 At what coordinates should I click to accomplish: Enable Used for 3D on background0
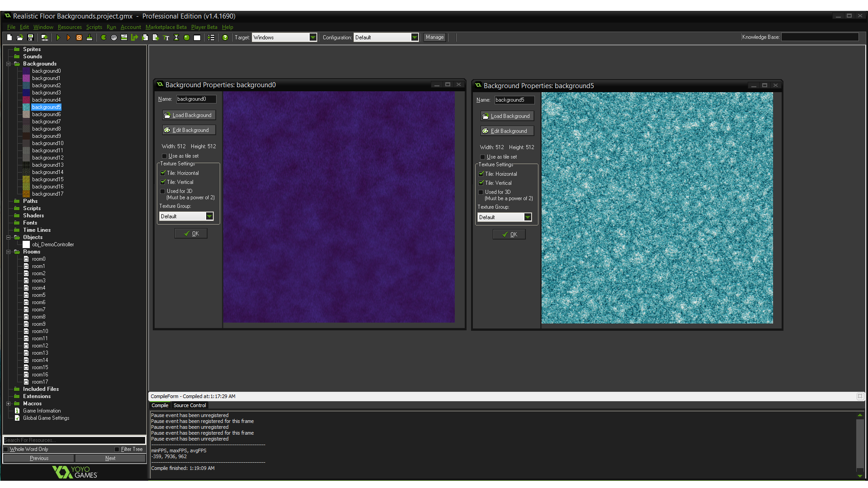(x=163, y=191)
